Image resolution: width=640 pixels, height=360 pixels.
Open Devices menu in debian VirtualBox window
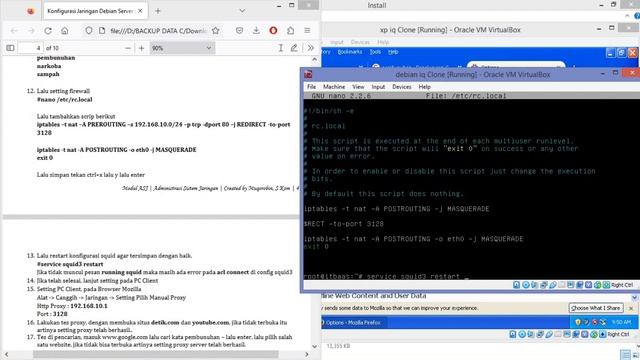pyautogui.click(x=402, y=87)
